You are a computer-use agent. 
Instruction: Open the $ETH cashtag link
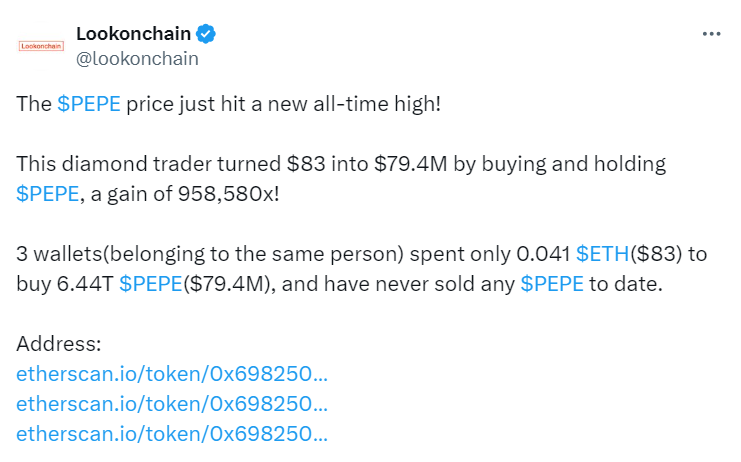603,254
